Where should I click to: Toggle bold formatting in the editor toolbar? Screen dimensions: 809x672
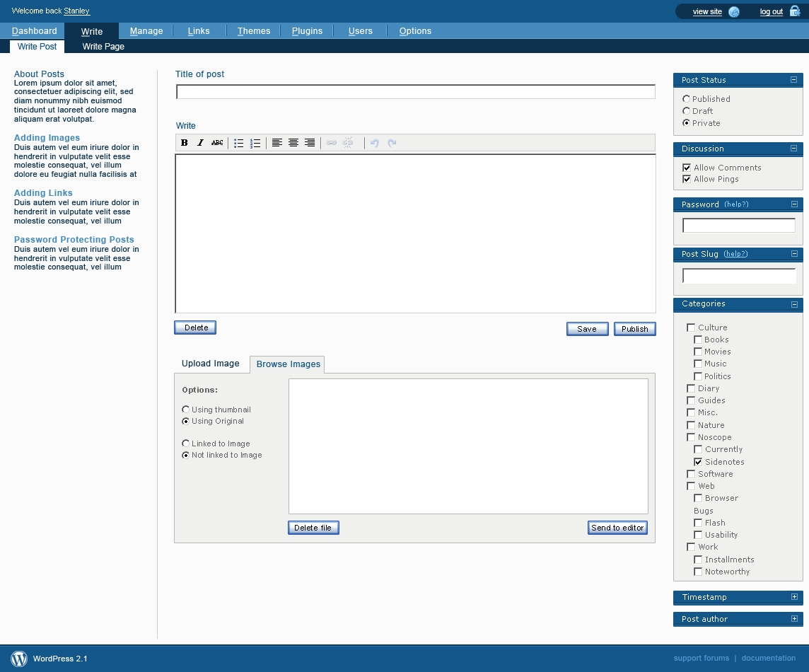[185, 143]
